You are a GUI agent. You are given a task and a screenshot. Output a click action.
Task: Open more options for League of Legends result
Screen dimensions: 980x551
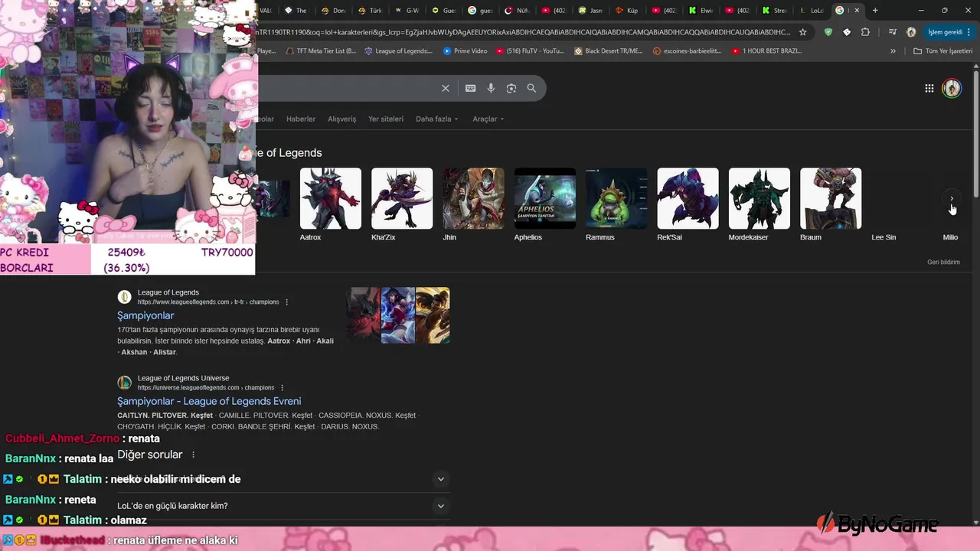click(287, 302)
